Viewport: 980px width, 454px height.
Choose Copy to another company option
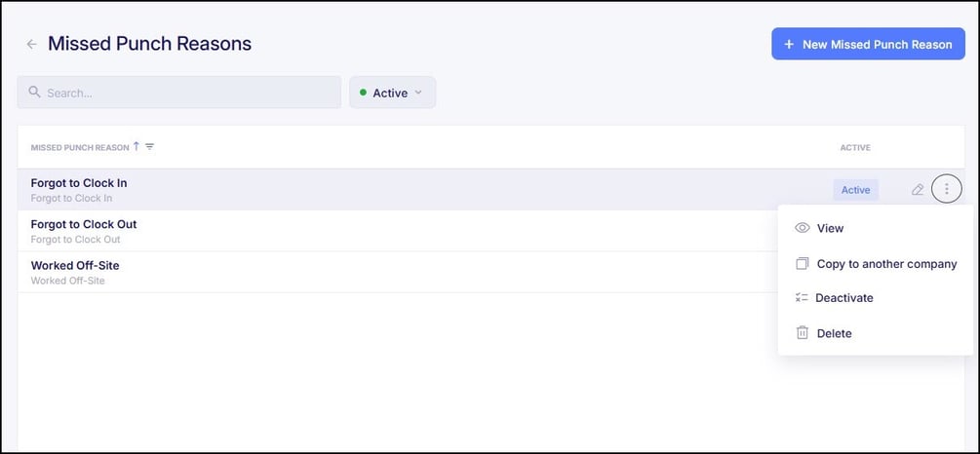tap(886, 264)
